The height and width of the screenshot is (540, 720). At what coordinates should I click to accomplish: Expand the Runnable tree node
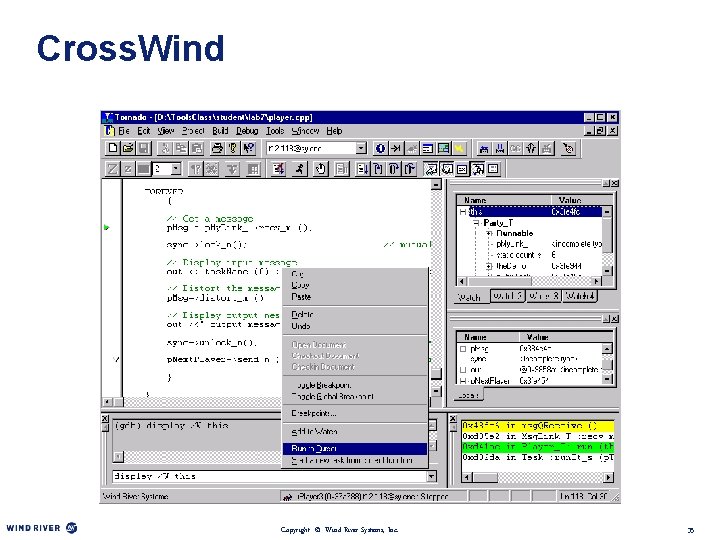(489, 233)
